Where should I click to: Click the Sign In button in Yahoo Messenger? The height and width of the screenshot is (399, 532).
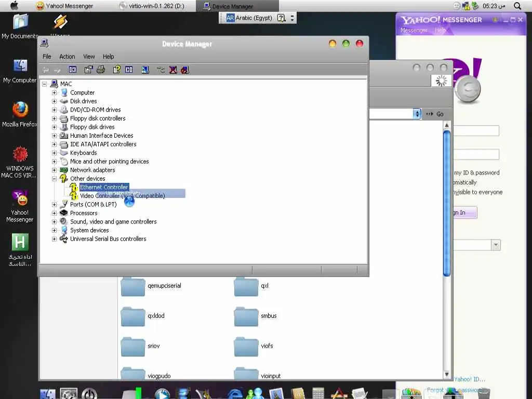(x=465, y=212)
